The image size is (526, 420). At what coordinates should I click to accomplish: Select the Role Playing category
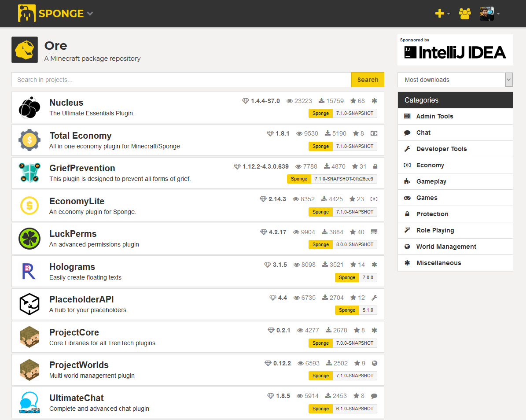[x=455, y=230]
